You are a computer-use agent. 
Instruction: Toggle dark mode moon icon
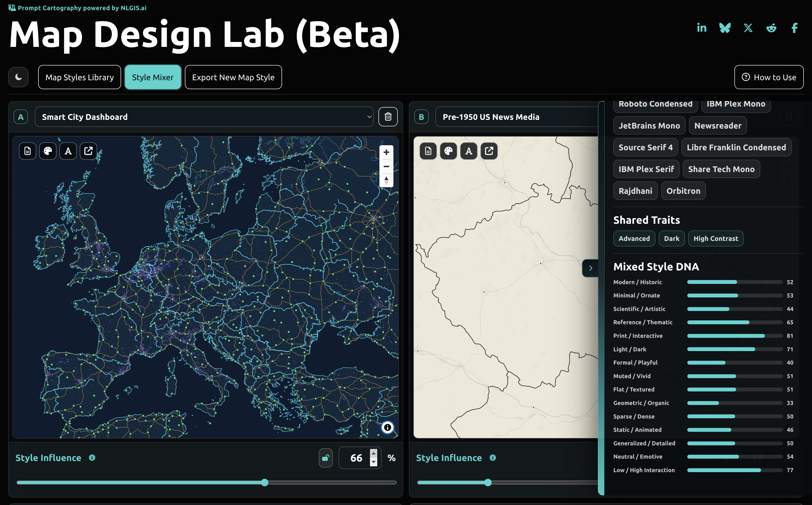coord(18,77)
